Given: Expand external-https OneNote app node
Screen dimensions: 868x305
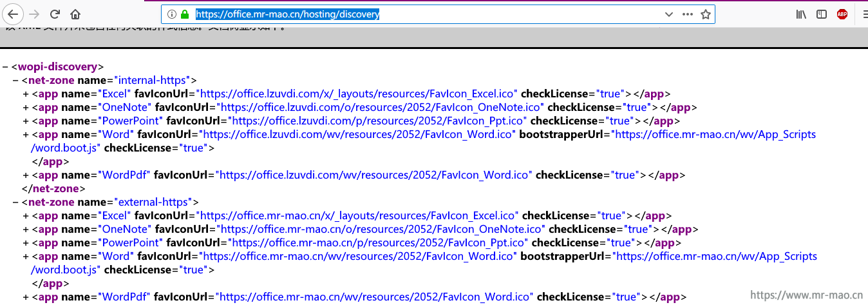Looking at the screenshot, I should pos(26,229).
